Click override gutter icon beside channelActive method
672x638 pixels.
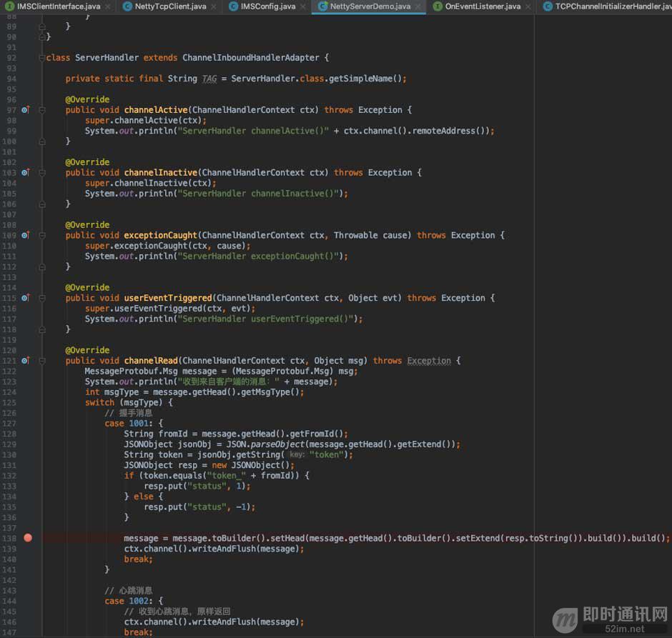(x=26, y=110)
